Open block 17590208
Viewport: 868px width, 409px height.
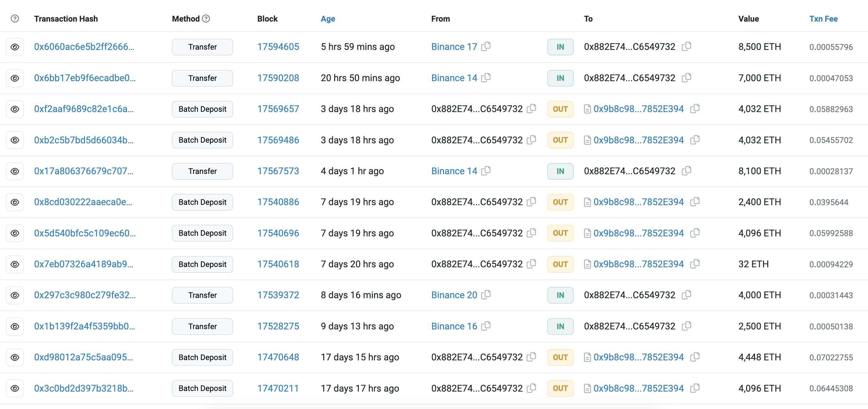pos(278,78)
